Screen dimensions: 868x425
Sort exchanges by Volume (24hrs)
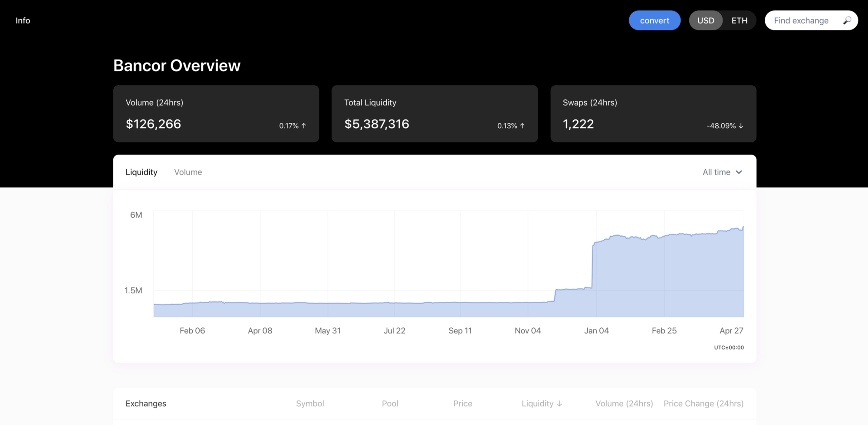click(x=624, y=403)
